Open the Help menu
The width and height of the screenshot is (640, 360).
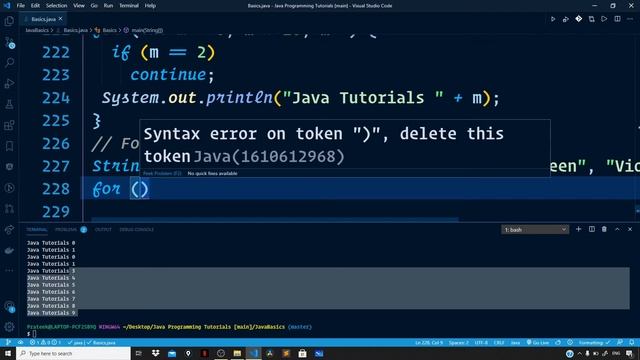coord(150,6)
